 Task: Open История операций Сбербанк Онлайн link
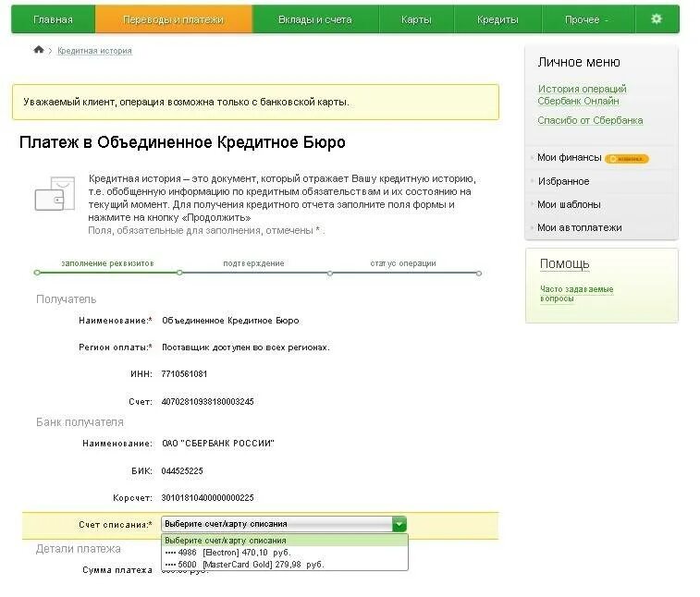click(582, 94)
